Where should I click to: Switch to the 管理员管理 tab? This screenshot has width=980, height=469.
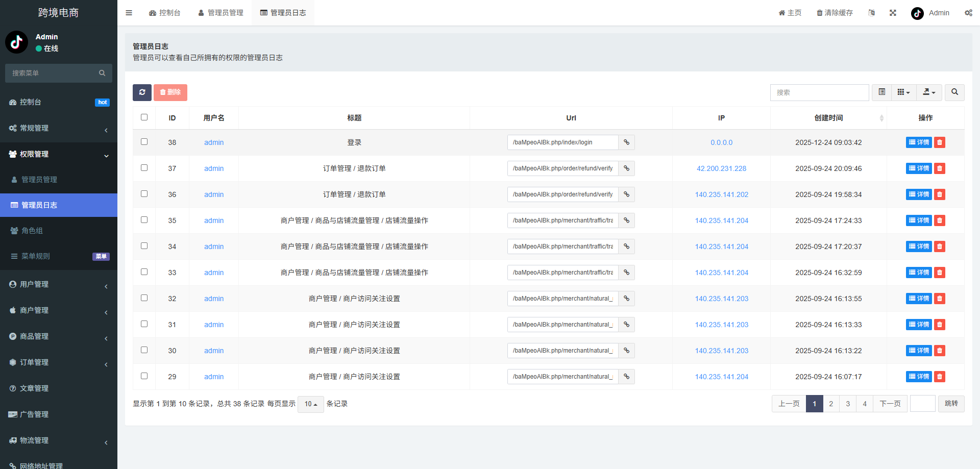pos(220,12)
